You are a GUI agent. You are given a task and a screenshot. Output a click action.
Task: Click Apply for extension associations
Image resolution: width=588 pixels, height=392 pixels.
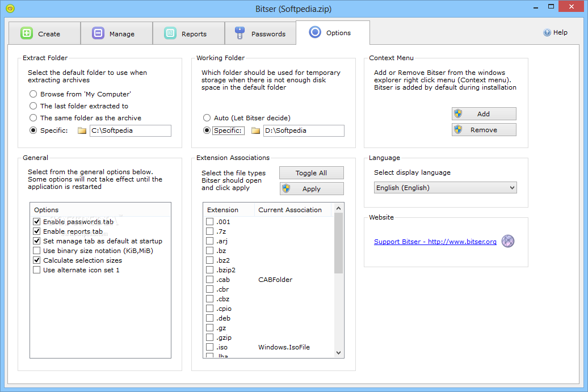coord(311,188)
